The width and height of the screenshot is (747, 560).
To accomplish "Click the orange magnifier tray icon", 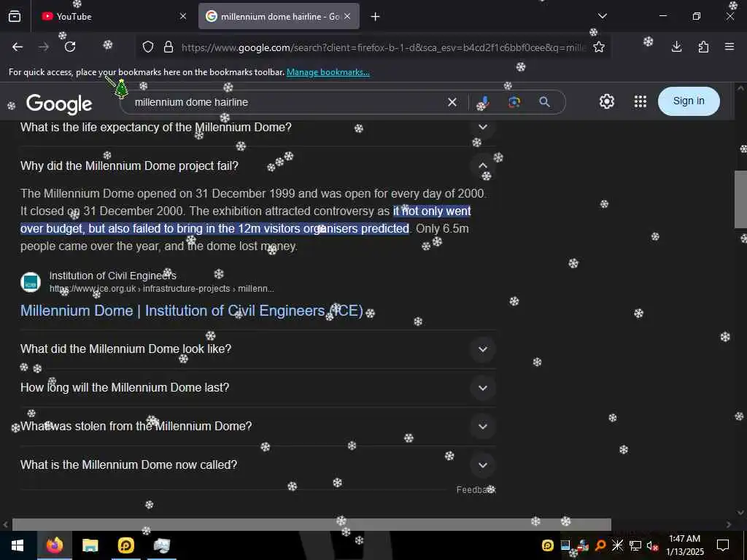I will pyautogui.click(x=600, y=545).
